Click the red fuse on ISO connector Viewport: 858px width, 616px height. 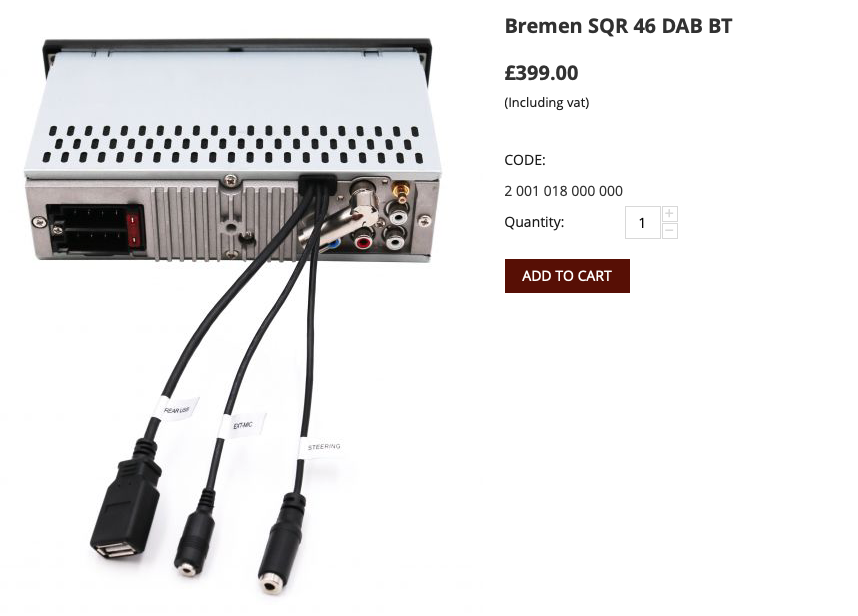tap(133, 230)
